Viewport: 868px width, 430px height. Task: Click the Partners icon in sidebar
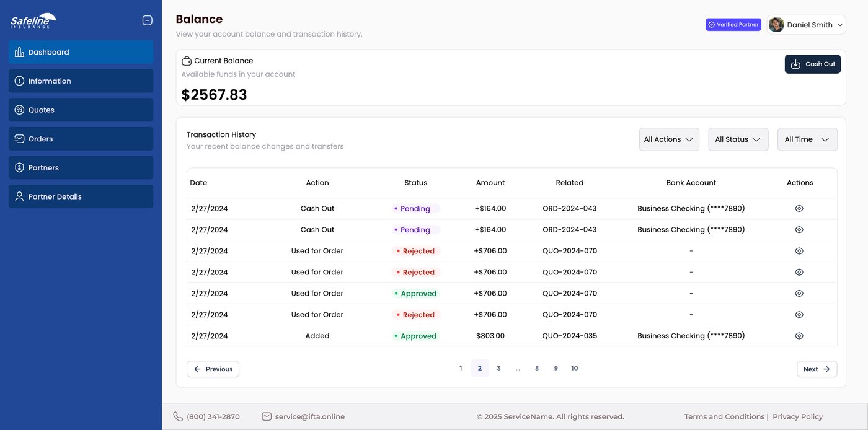pos(19,168)
